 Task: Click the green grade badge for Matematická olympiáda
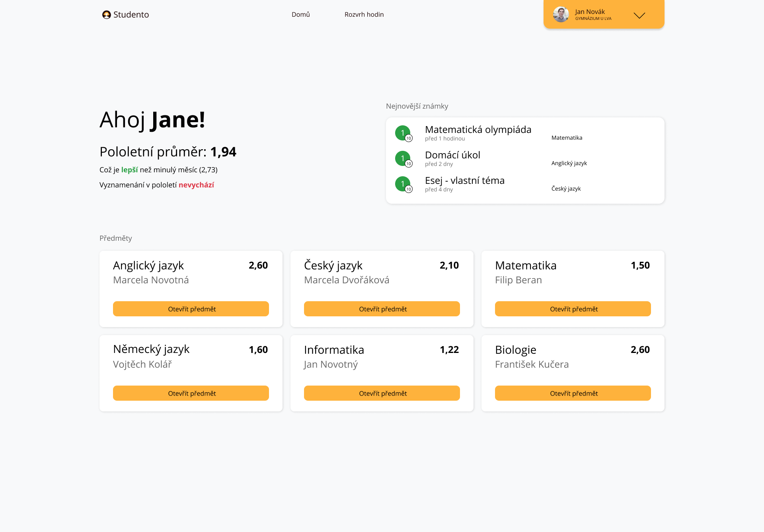click(403, 133)
